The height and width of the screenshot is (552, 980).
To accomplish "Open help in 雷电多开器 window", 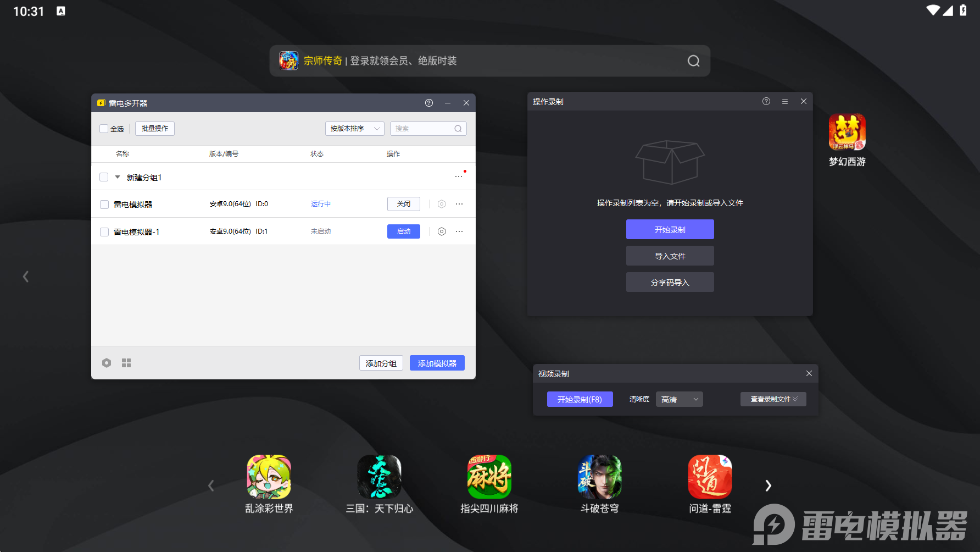I will pyautogui.click(x=429, y=103).
